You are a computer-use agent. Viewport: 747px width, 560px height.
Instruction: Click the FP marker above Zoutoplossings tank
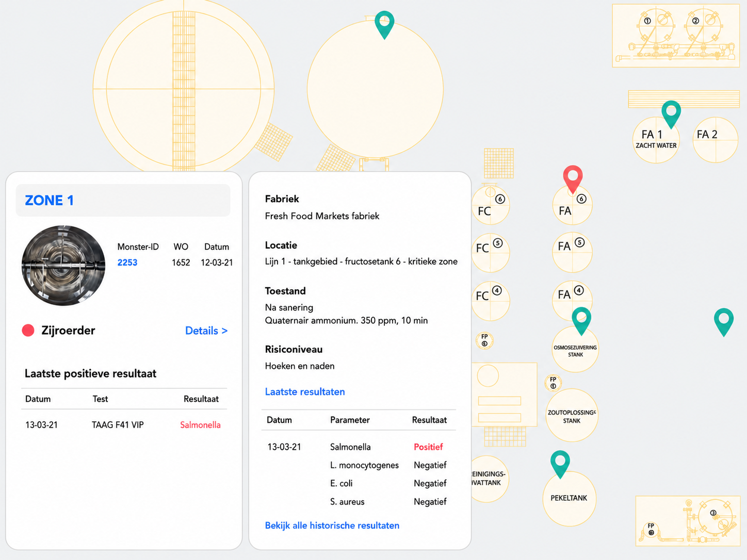(x=553, y=383)
